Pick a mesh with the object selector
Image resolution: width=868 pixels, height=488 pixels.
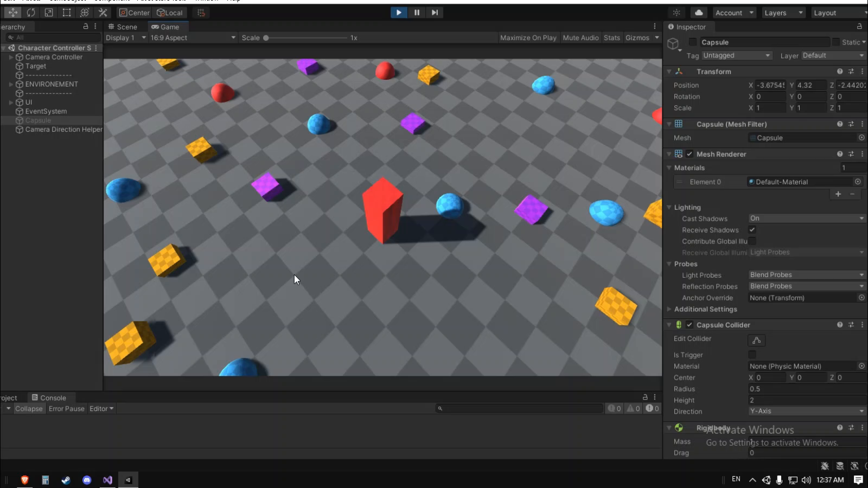(861, 138)
